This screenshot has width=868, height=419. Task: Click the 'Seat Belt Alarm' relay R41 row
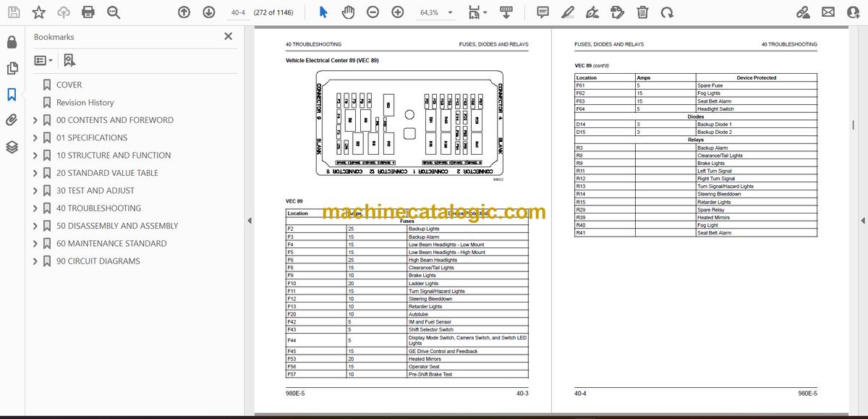coord(696,233)
